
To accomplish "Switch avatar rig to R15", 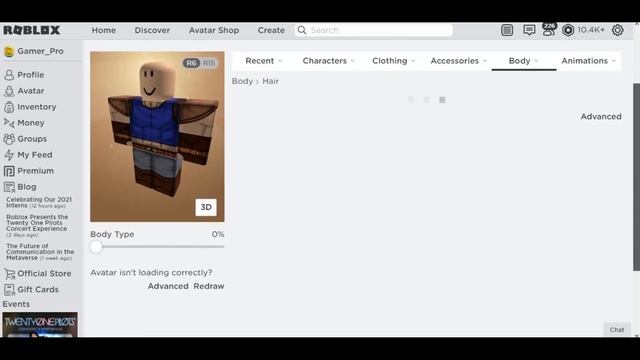I will (x=209, y=63).
